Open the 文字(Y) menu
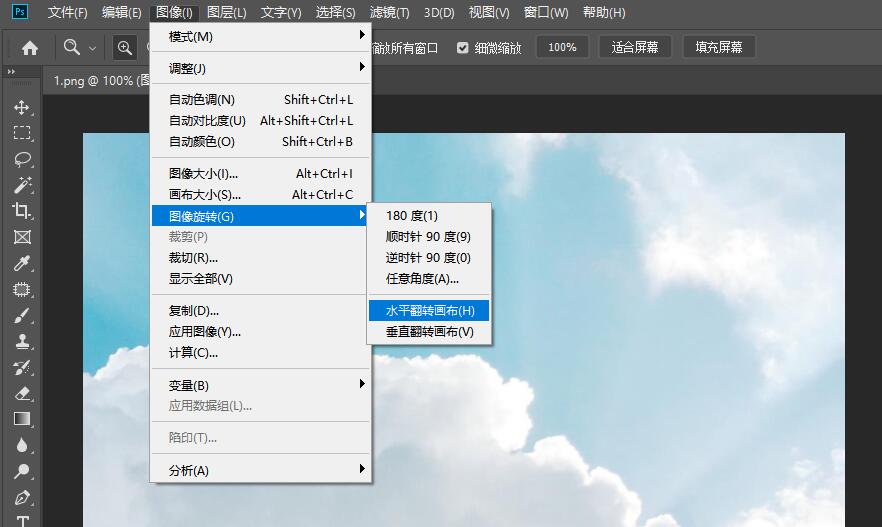Image resolution: width=882 pixels, height=527 pixels. tap(281, 12)
